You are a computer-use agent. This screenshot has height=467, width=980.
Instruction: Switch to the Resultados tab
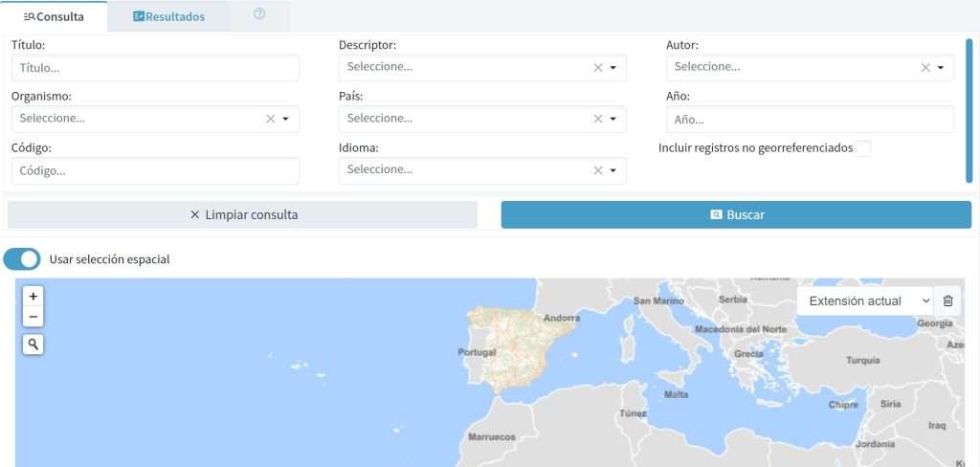168,16
